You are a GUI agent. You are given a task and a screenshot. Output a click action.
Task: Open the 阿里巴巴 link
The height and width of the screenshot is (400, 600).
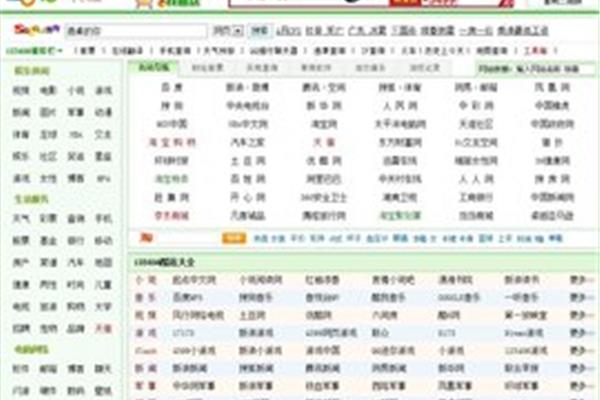pos(324,179)
